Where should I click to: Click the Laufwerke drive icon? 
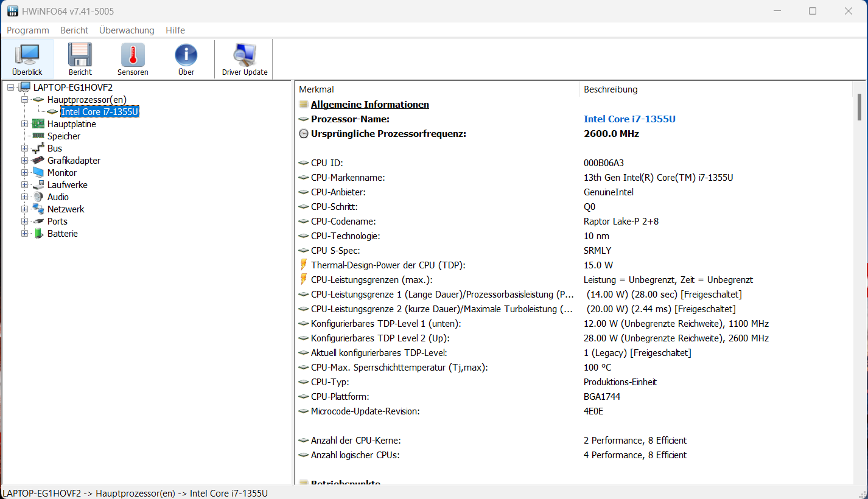click(38, 184)
